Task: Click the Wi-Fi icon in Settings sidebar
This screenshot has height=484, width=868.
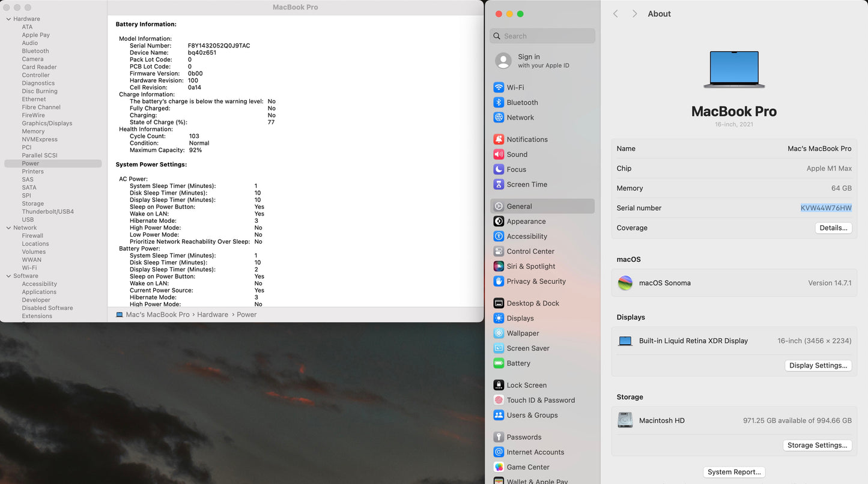Action: click(499, 88)
